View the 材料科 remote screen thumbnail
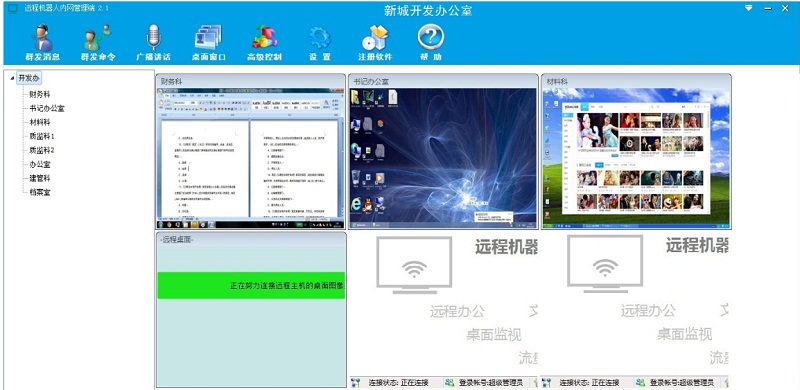Image resolution: width=800 pixels, height=390 pixels. (x=636, y=158)
